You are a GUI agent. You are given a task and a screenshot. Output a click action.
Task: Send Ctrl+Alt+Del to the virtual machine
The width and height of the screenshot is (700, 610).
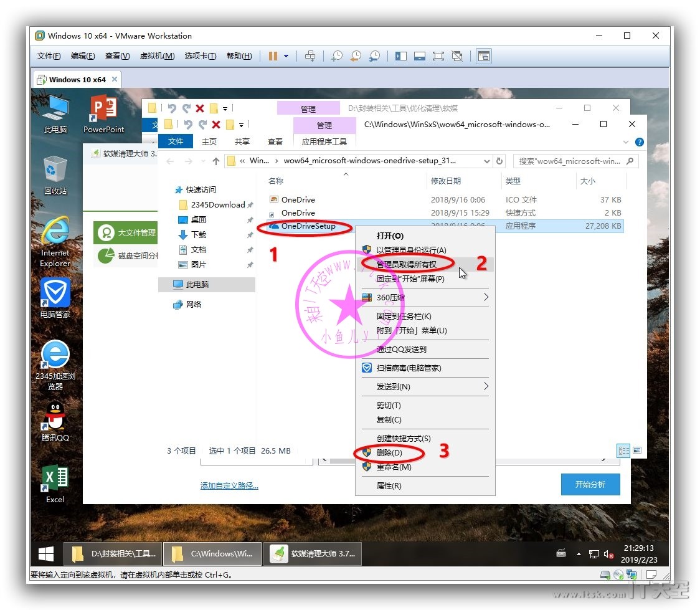(x=310, y=56)
